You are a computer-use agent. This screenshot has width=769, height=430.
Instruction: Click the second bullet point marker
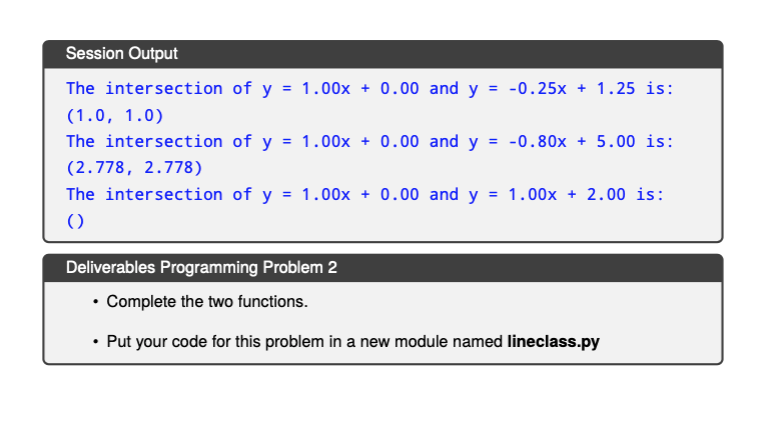coord(96,342)
